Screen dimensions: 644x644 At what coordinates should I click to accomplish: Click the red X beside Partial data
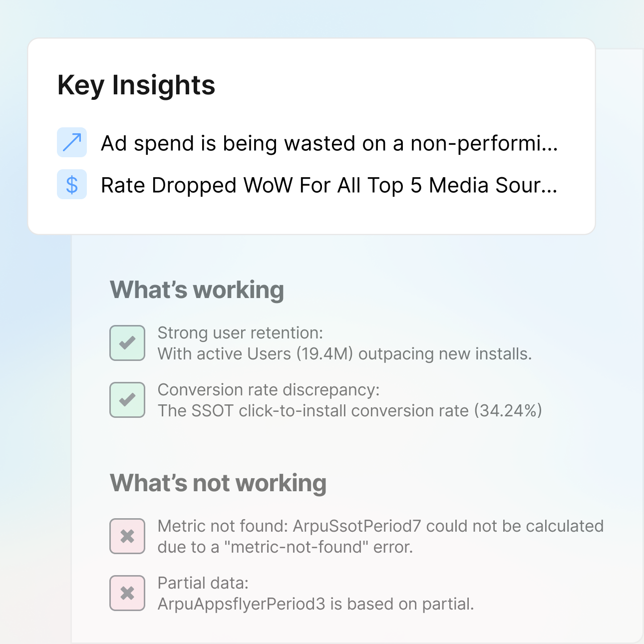click(x=127, y=593)
